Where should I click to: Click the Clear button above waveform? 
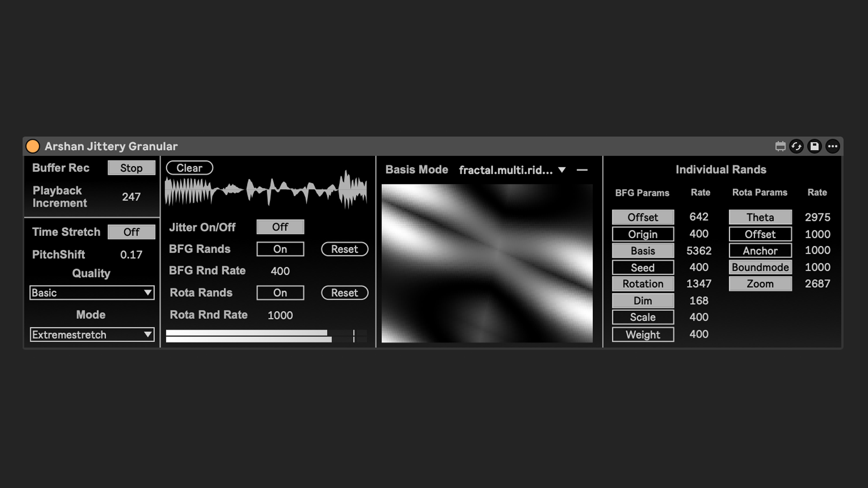[189, 168]
